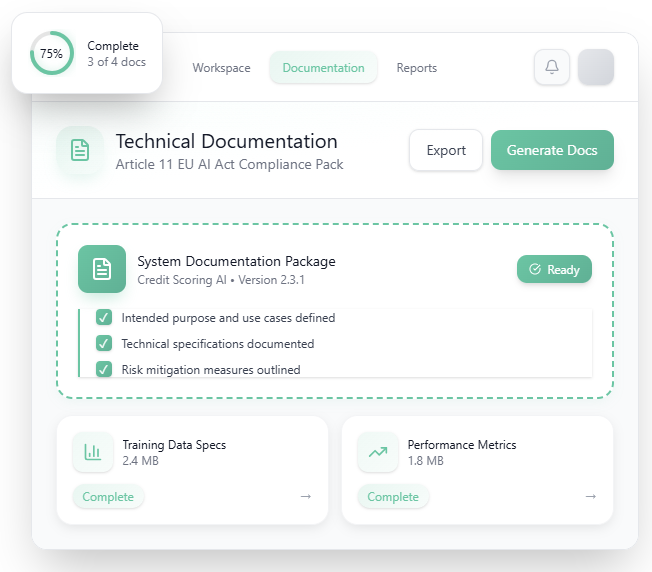The image size is (652, 572).
Task: Click the notification bell icon
Action: click(x=551, y=68)
